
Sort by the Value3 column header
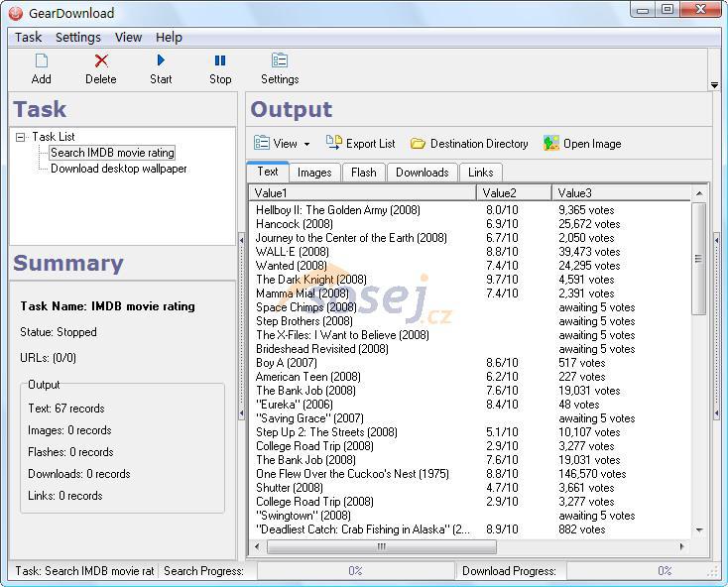pyautogui.click(x=621, y=192)
